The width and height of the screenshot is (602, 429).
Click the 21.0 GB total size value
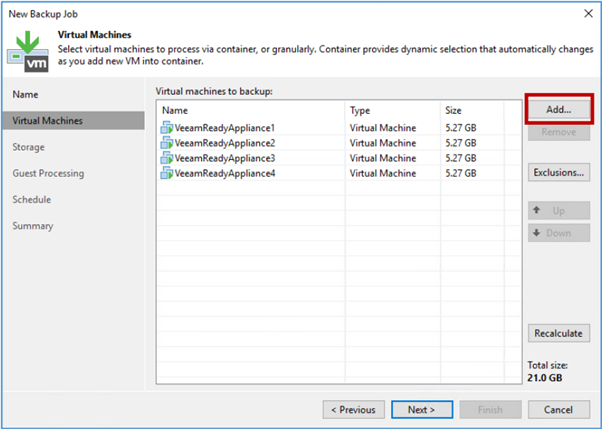pyautogui.click(x=545, y=378)
